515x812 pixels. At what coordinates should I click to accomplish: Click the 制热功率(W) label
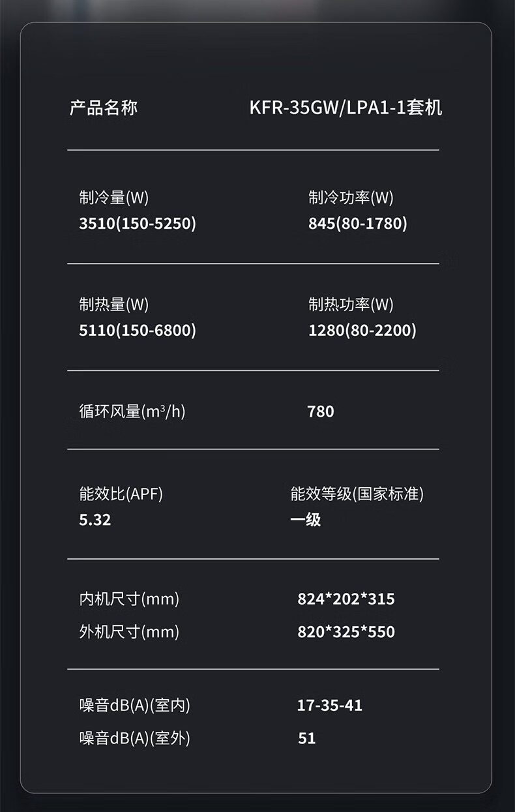pyautogui.click(x=351, y=305)
